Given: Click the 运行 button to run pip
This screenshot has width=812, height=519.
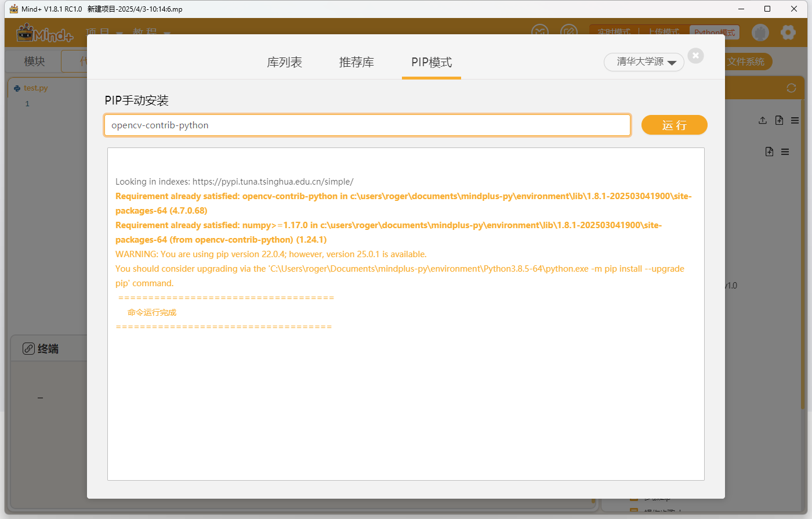Looking at the screenshot, I should [x=674, y=125].
